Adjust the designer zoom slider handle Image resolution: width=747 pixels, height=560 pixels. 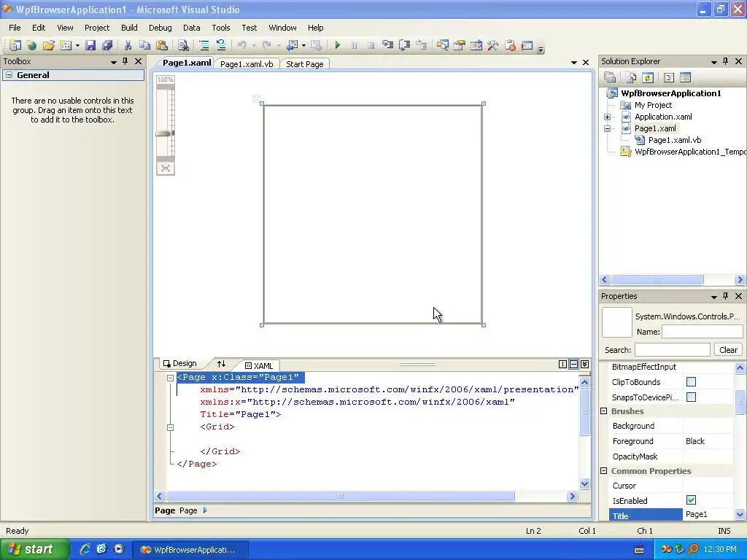(165, 133)
